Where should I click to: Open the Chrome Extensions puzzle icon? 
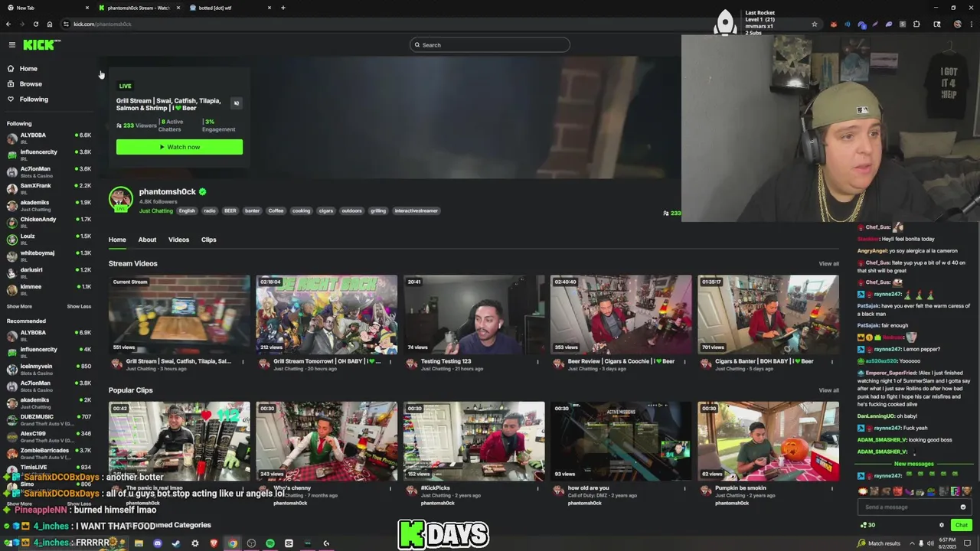(x=916, y=24)
